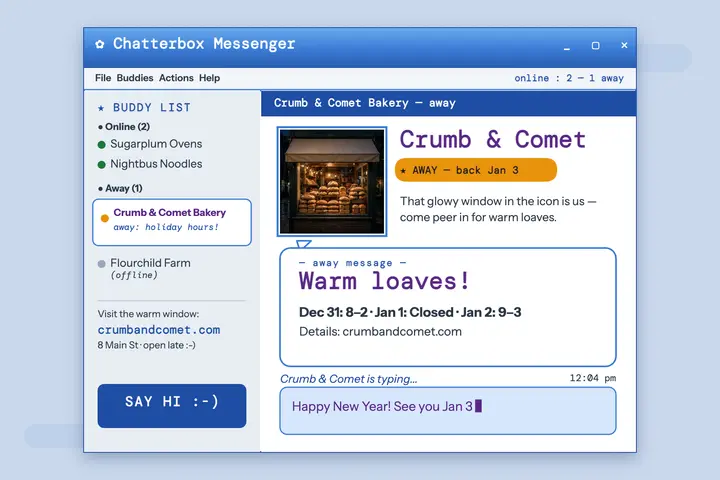This screenshot has width=720, height=480.
Task: Close the Chatterbox Messenger window
Action: tap(624, 45)
